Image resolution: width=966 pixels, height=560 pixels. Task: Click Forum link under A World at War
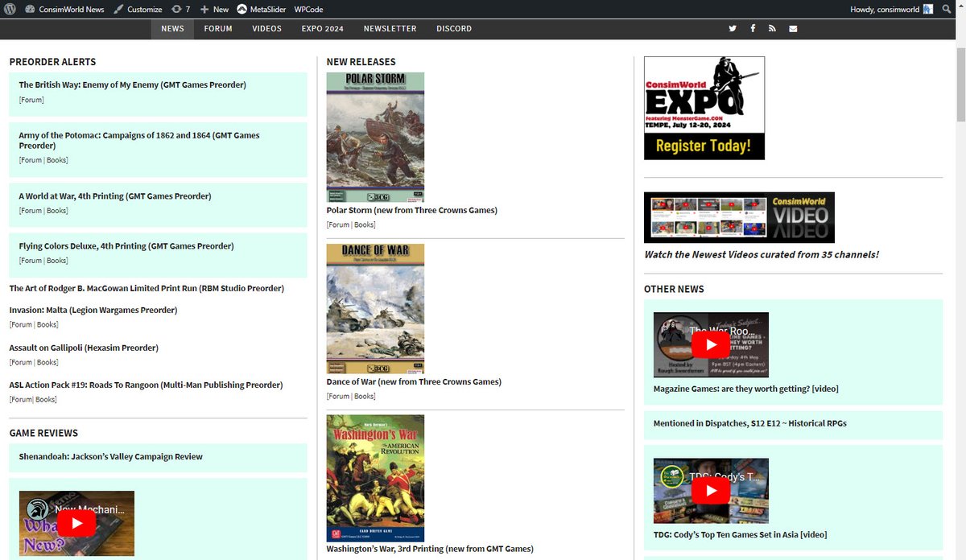tap(31, 211)
